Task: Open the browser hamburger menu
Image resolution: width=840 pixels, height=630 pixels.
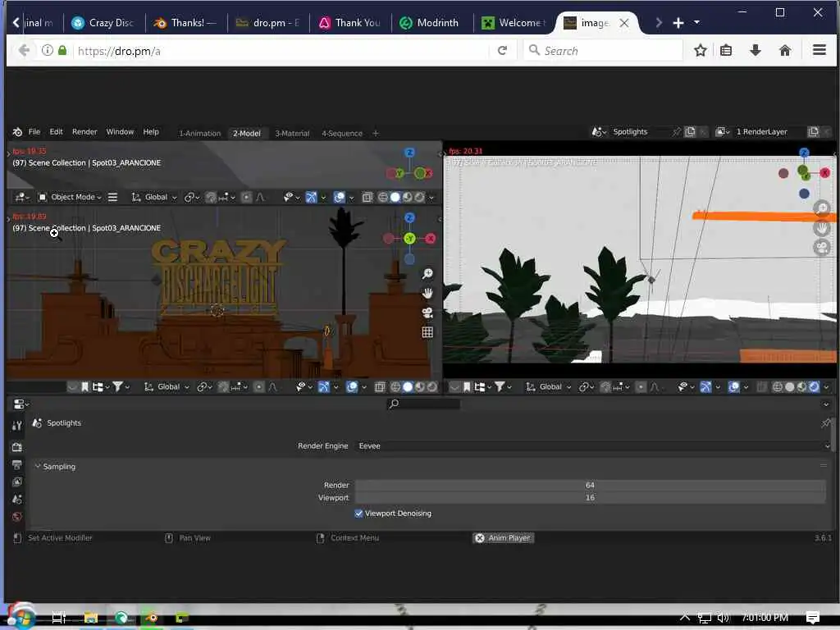Action: pos(819,50)
